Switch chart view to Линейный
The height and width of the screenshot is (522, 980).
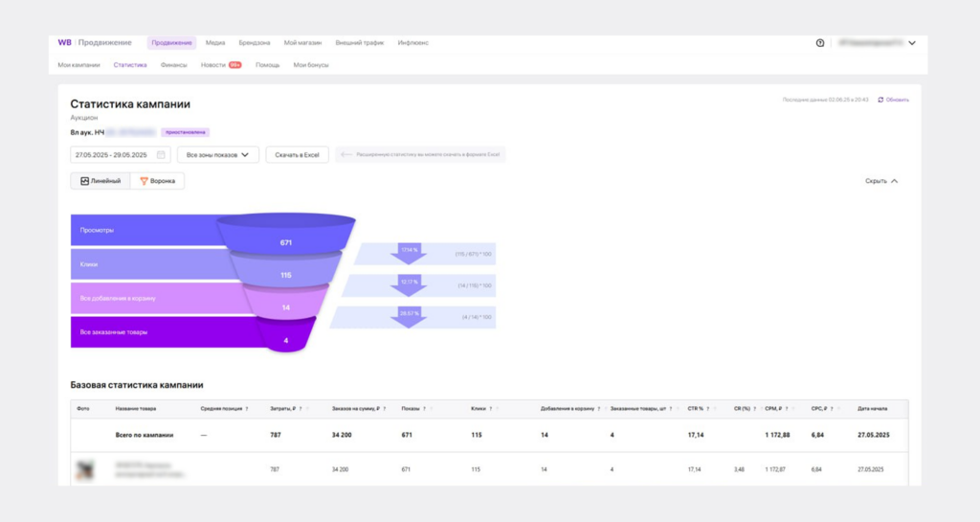click(x=100, y=181)
